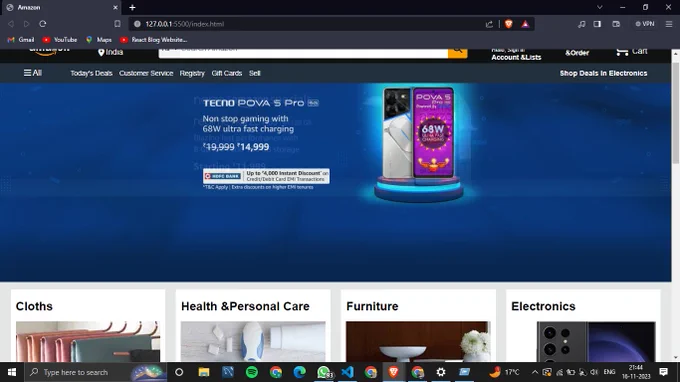This screenshot has width=680, height=382.
Task: Select the Amazon browser tab
Action: pos(61,7)
